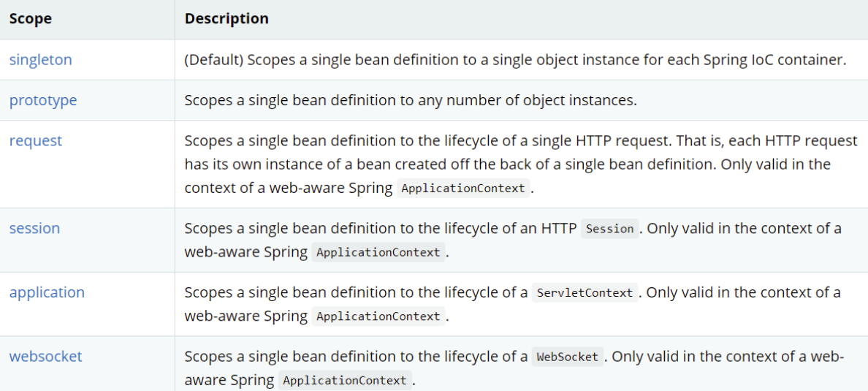
Task: Click ApplicationContext code in the application row
Action: (x=378, y=317)
